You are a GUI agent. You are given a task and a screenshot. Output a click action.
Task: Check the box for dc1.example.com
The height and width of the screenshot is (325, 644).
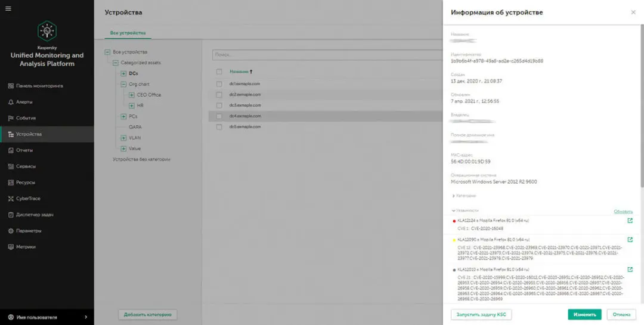(x=219, y=83)
